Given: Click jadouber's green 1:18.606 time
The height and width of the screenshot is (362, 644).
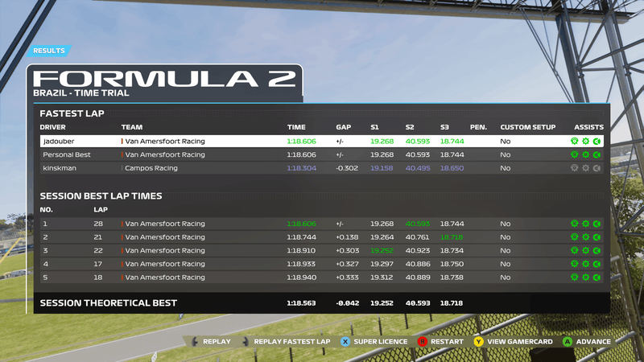Looking at the screenshot, I should tap(301, 142).
